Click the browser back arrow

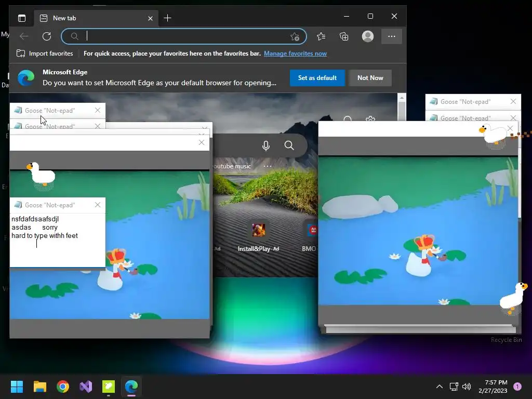(24, 36)
